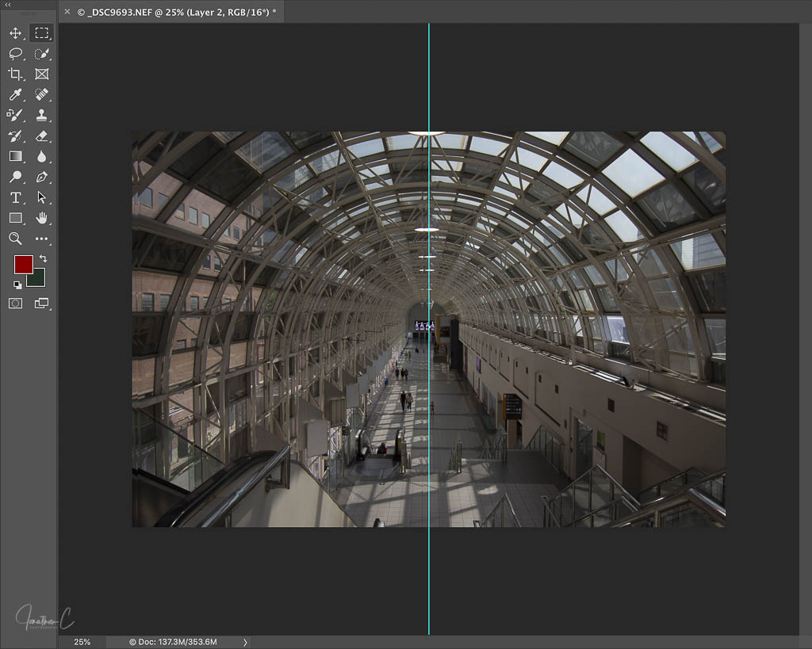Select the Rectangular Marquee tool

point(42,33)
